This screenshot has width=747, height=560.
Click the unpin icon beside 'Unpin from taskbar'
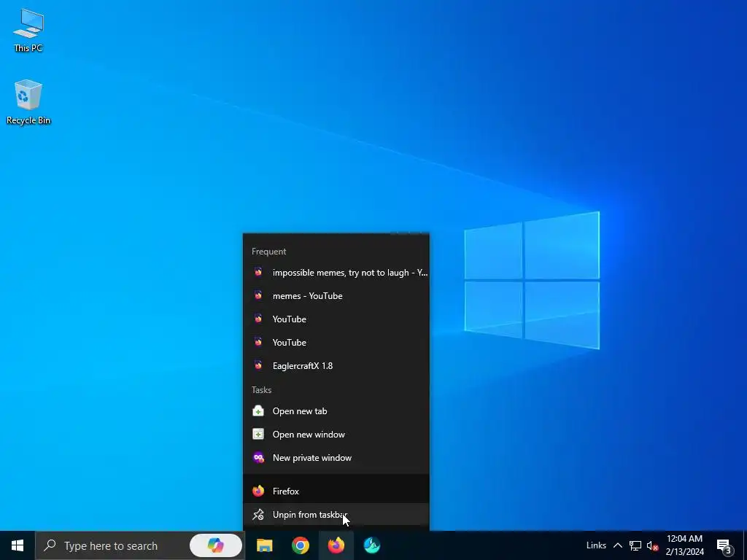[258, 514]
